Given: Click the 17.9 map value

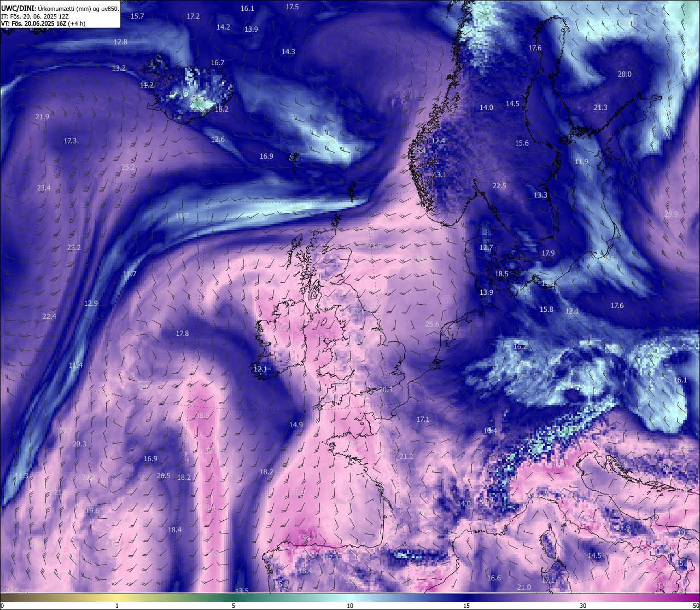Looking at the screenshot, I should 548,253.
